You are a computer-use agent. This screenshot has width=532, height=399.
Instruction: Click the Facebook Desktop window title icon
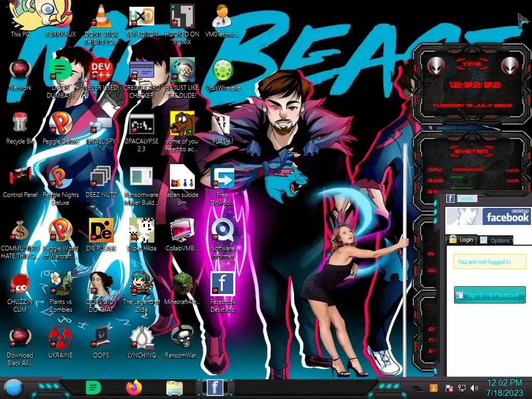pos(450,198)
